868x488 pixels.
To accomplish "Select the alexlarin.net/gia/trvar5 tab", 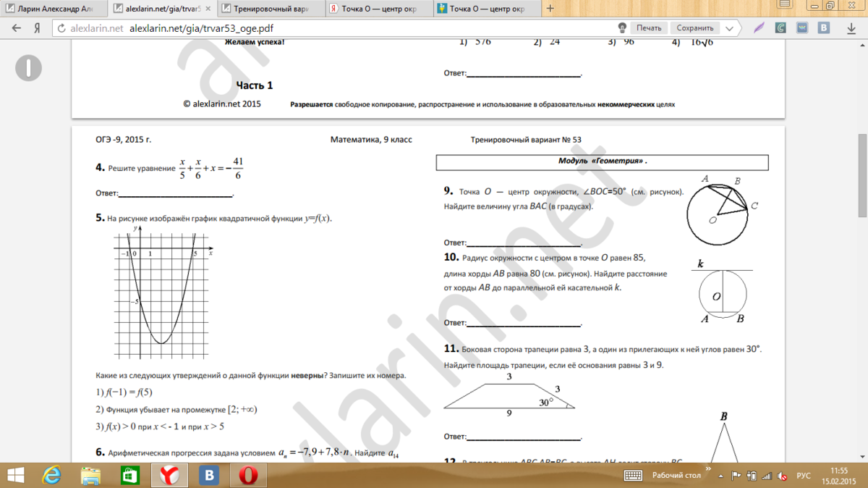I will tap(162, 9).
